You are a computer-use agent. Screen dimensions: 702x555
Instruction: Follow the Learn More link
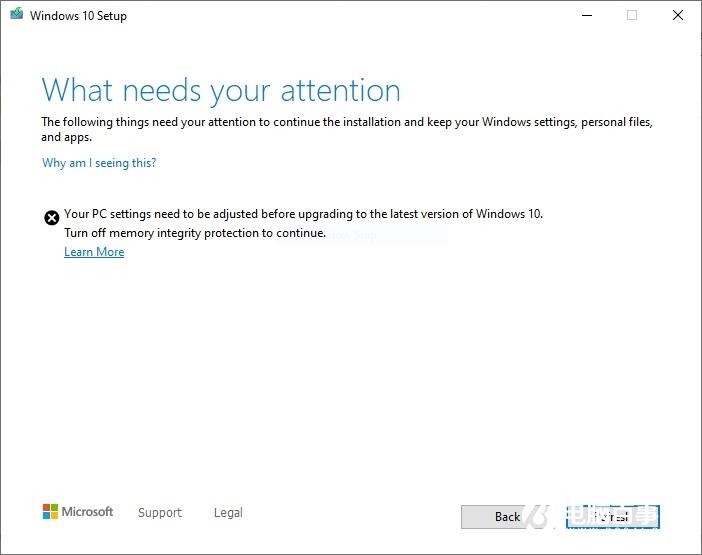click(94, 252)
